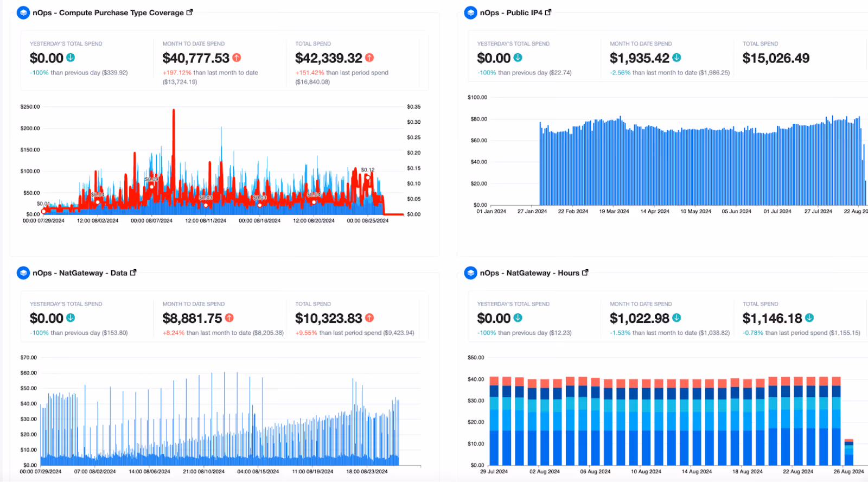868x482 pixels.
Task: Click the $0.12 data label on Compute chart
Action: coord(368,170)
